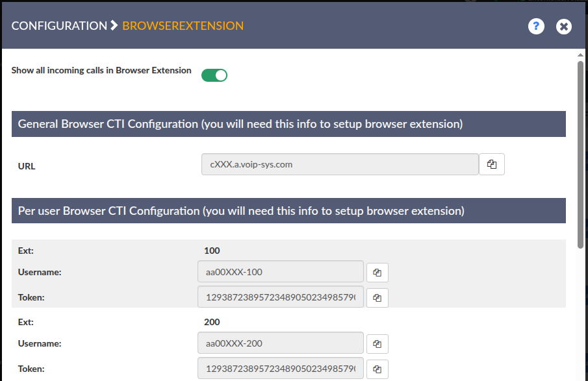Click the token field for ext 200

[x=280, y=369]
